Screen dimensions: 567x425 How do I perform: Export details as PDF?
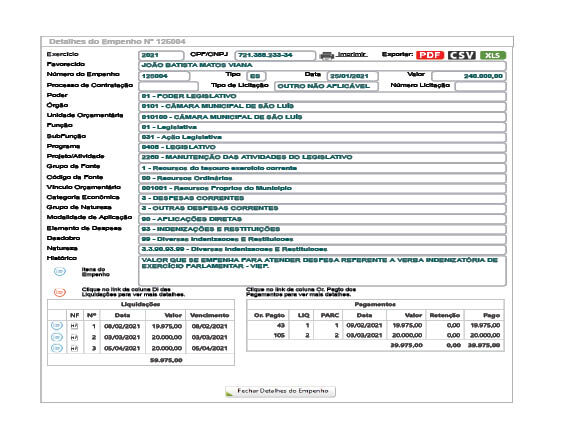(x=430, y=55)
